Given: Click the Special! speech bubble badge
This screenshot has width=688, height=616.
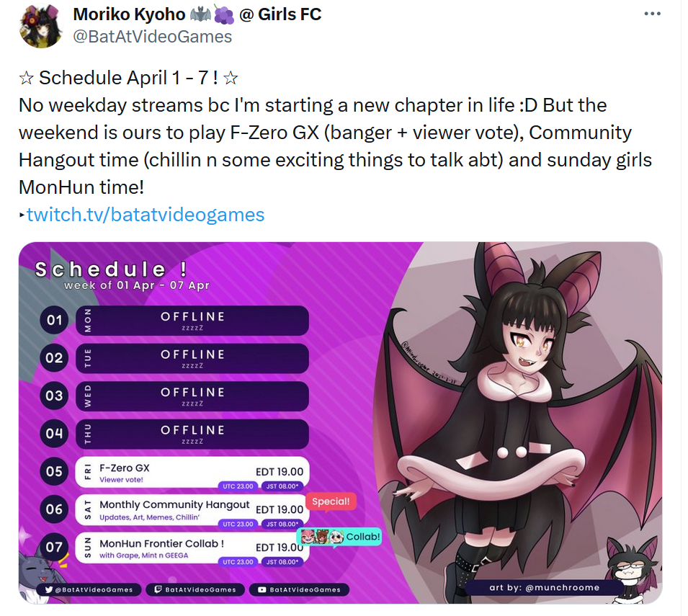Looking at the screenshot, I should 331,502.
